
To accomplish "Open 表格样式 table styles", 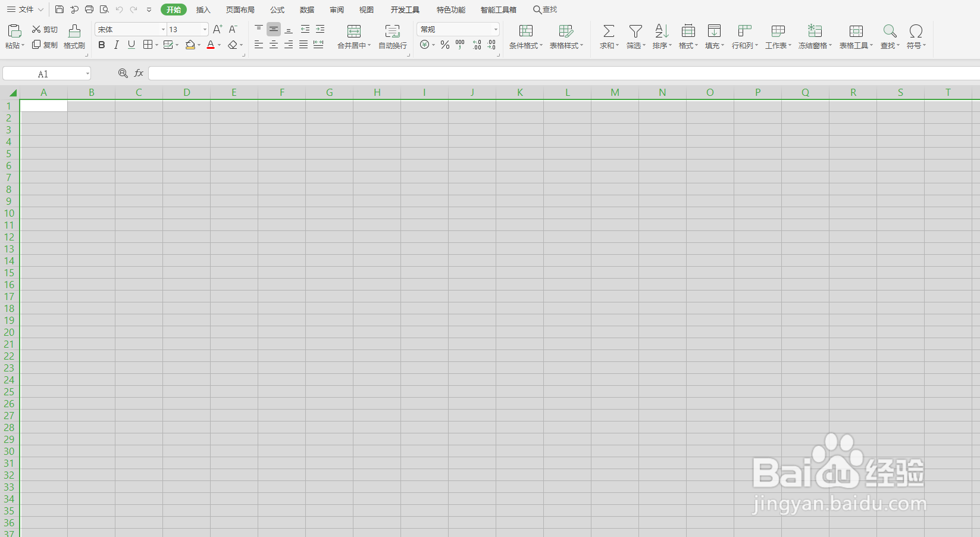I will point(566,36).
